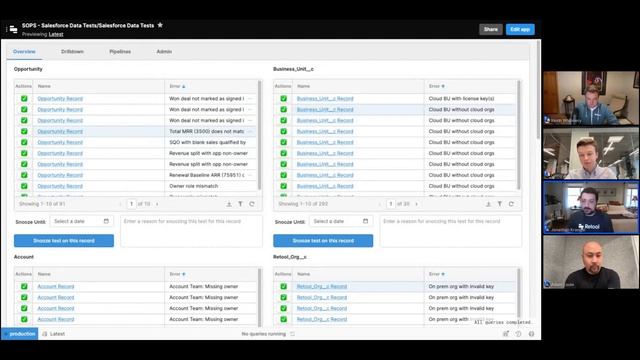
Task: Click the production environment button
Action: coord(20,334)
